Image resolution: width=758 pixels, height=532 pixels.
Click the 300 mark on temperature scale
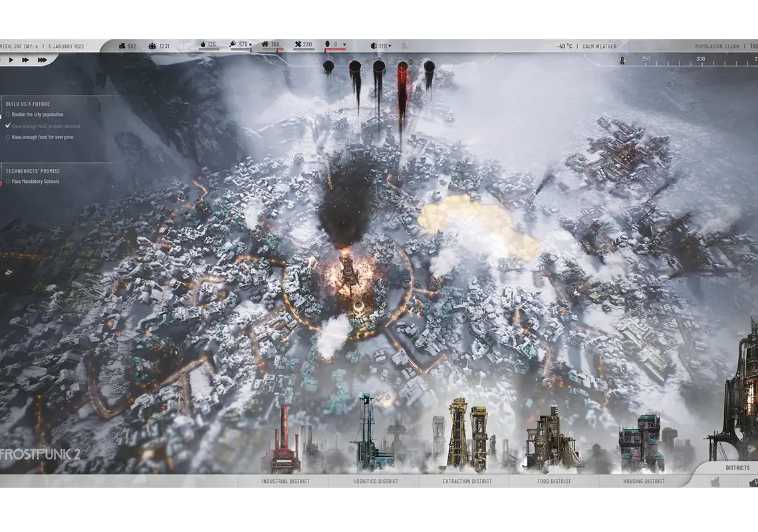click(700, 59)
